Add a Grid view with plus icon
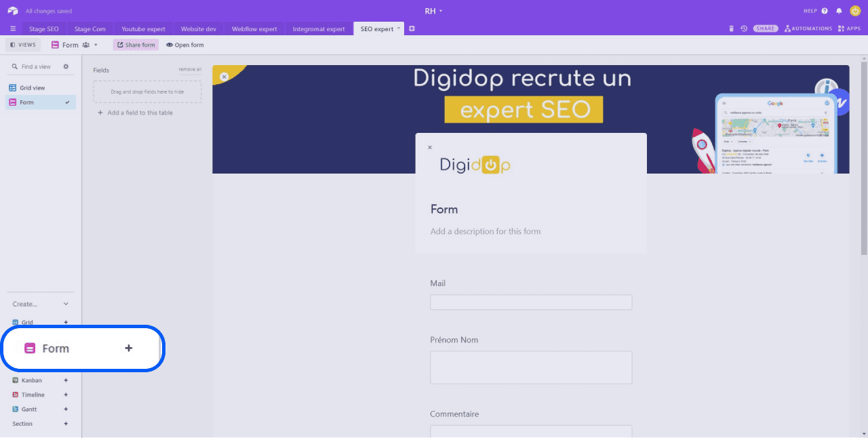This screenshot has height=438, width=868. (x=66, y=323)
